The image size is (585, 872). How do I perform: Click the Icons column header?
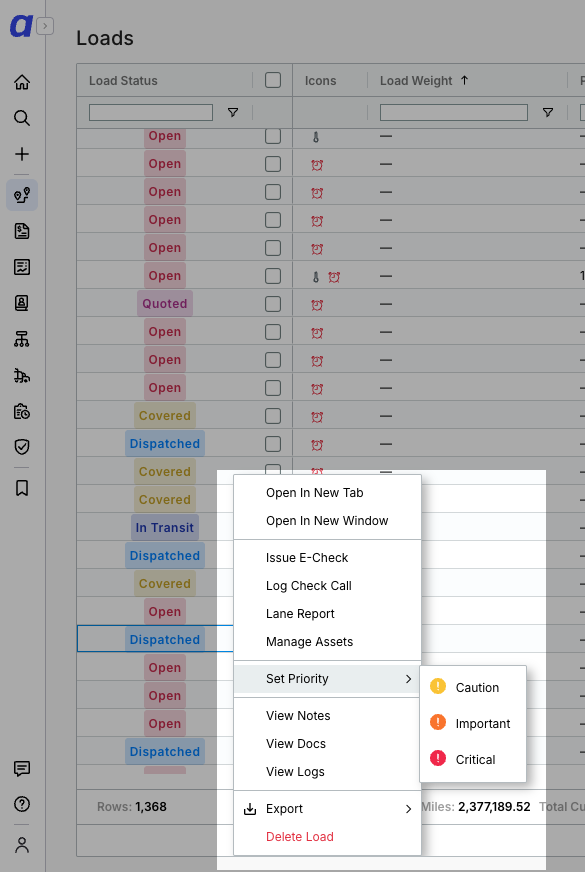[x=320, y=81]
